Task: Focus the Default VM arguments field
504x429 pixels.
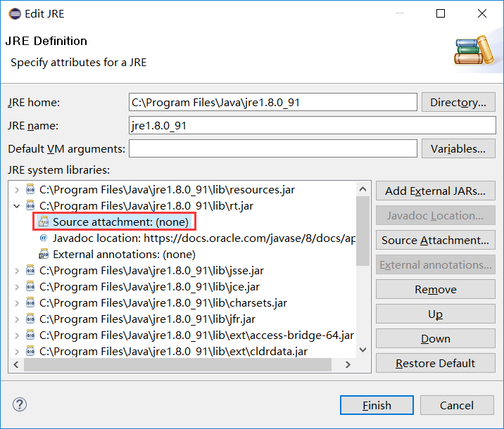Action: click(x=272, y=149)
